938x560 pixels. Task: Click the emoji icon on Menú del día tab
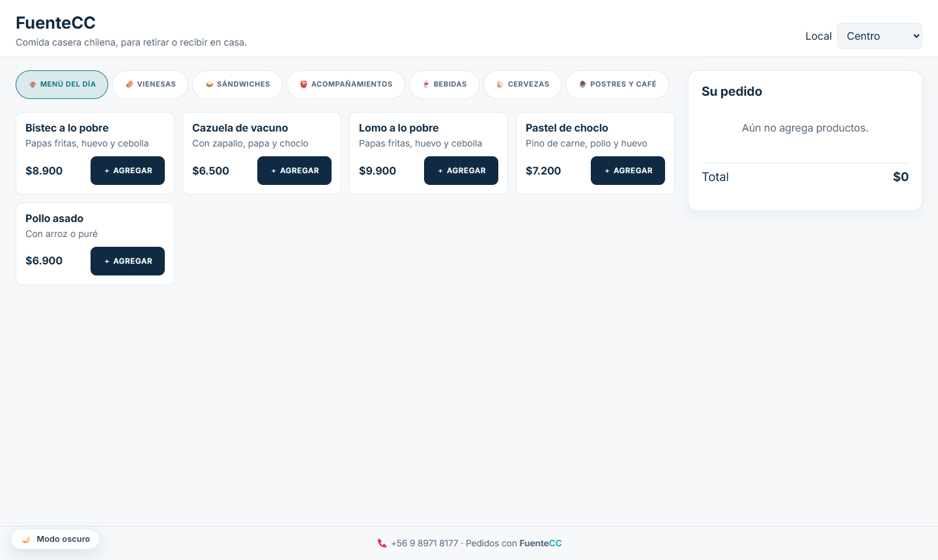(x=33, y=85)
